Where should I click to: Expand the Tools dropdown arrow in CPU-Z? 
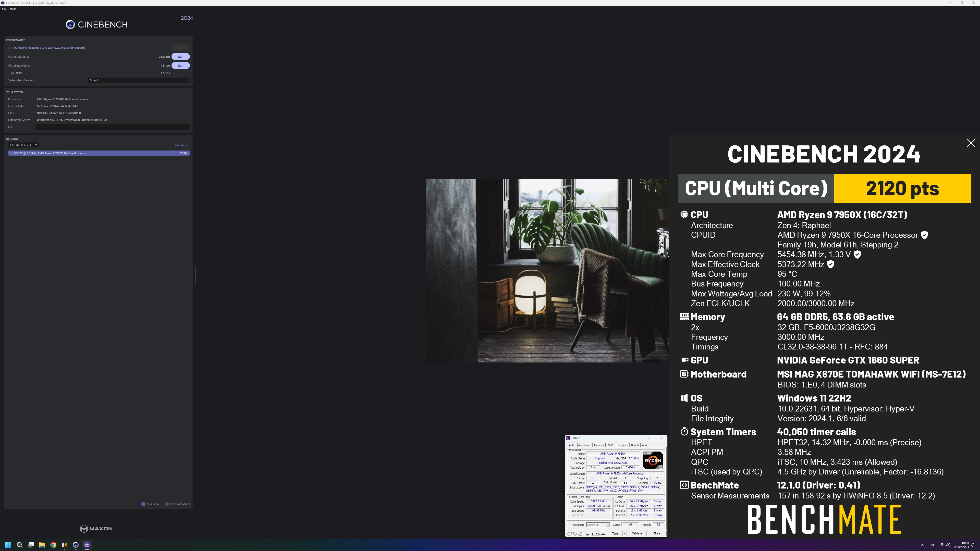[624, 533]
